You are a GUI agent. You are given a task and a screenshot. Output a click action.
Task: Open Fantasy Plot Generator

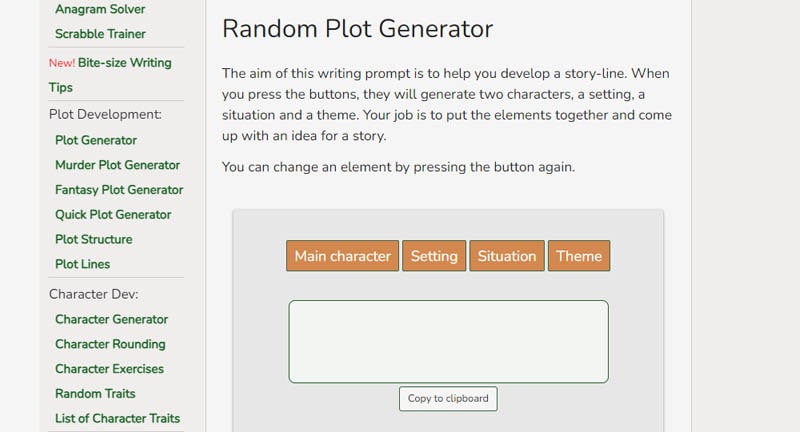pos(119,190)
